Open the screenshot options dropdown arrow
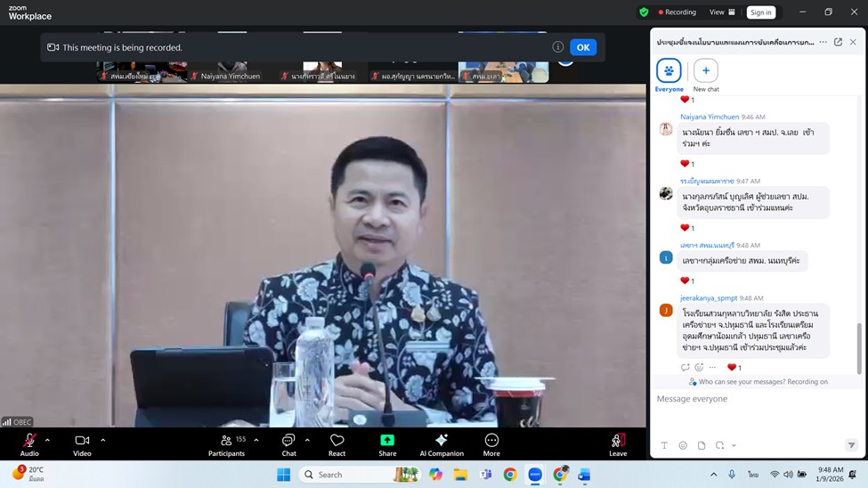 pos(734,445)
